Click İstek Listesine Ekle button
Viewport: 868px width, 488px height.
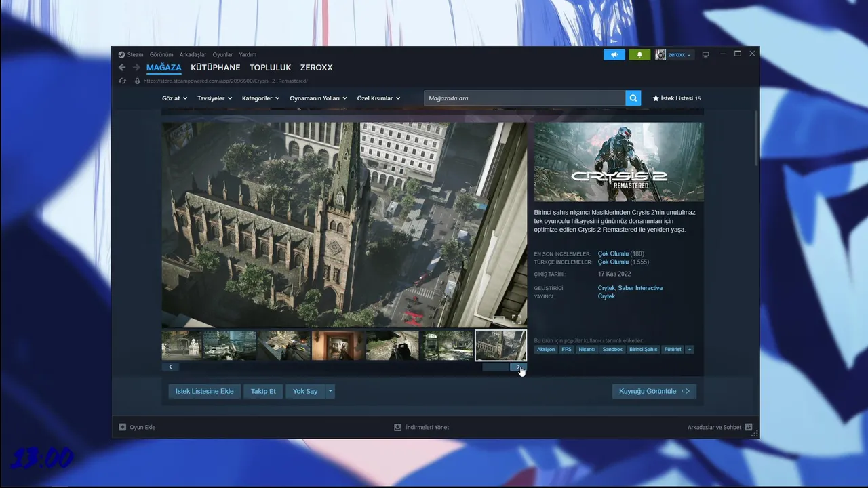[x=204, y=391]
